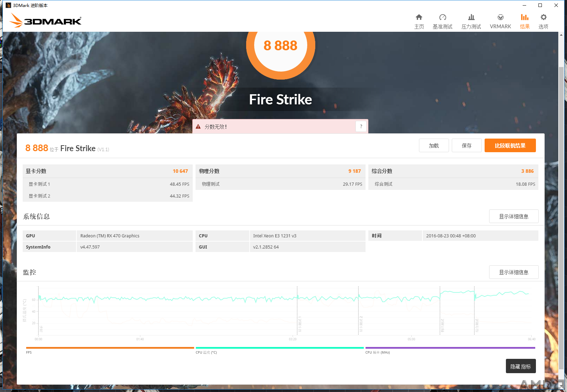Open the 选项 options gear icon
The height and width of the screenshot is (392, 567).
(x=543, y=17)
